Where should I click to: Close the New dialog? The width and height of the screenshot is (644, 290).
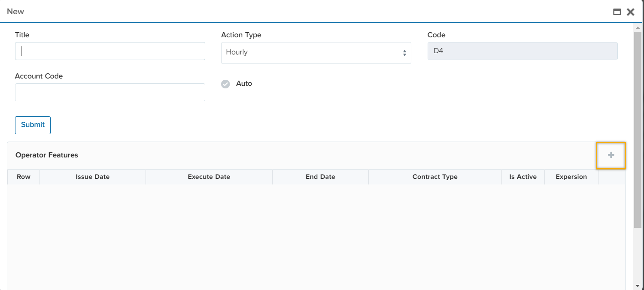click(630, 12)
